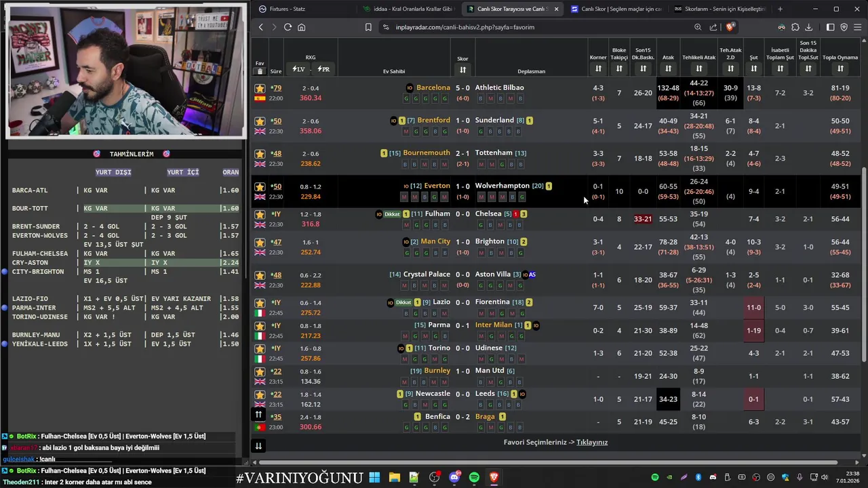The height and width of the screenshot is (488, 868).
Task: Toggle the browser sidebar panel icon
Action: pyautogui.click(x=830, y=27)
